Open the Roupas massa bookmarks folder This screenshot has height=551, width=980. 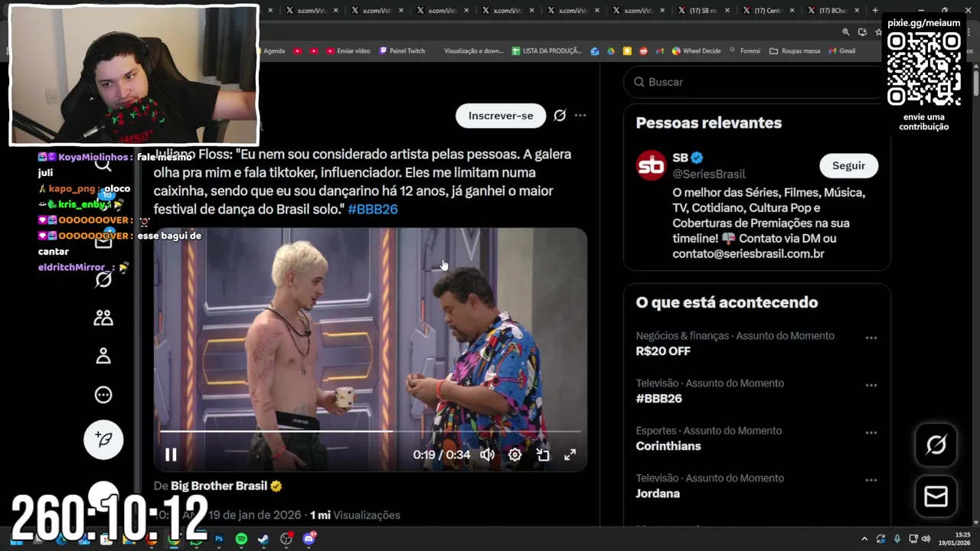tap(795, 51)
